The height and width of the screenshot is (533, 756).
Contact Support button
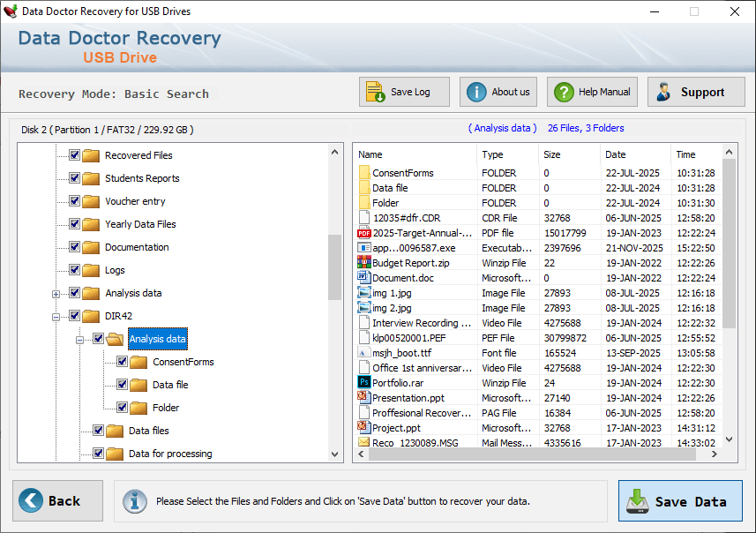(696, 92)
